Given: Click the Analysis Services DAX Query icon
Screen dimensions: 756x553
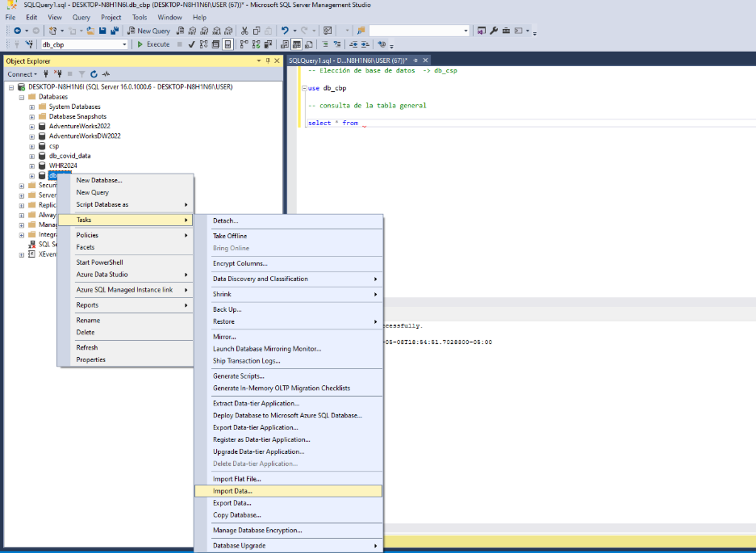Looking at the screenshot, I should click(228, 31).
